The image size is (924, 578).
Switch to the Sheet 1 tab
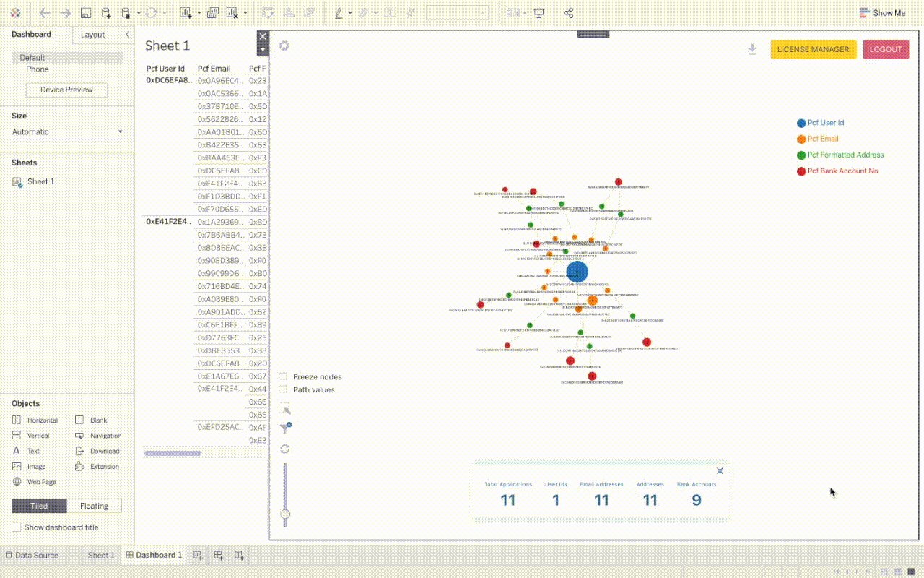coord(101,555)
